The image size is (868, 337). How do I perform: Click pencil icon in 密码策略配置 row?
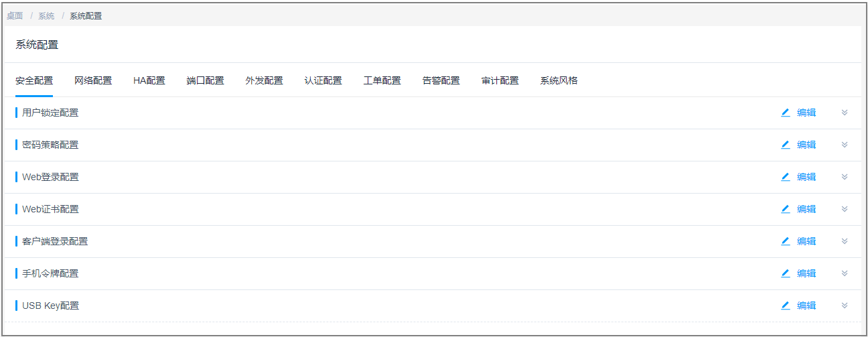point(786,145)
